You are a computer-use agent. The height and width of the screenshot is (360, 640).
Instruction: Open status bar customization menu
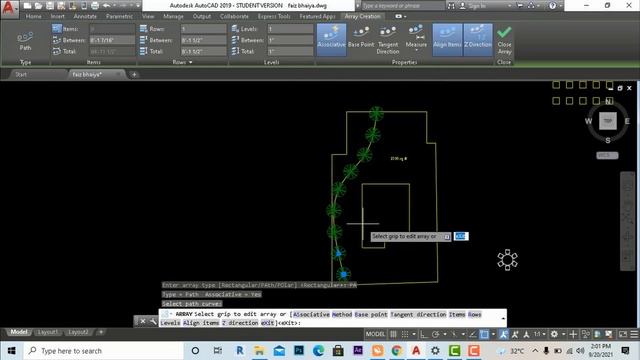coord(634,334)
